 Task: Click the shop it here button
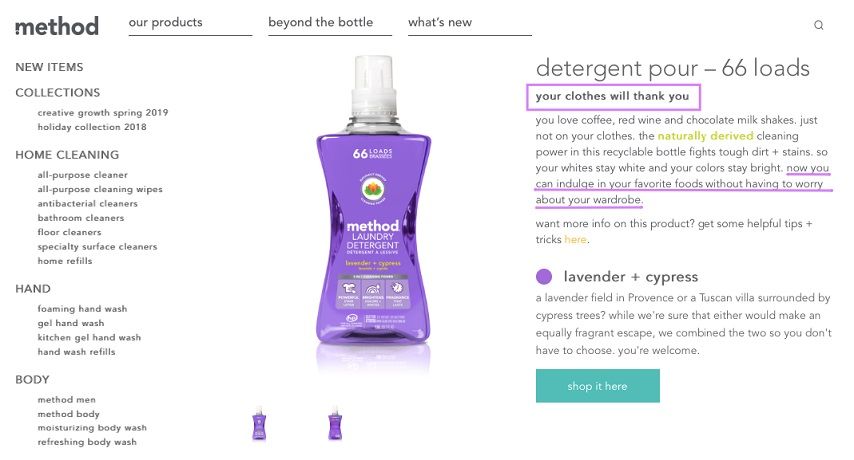point(597,386)
